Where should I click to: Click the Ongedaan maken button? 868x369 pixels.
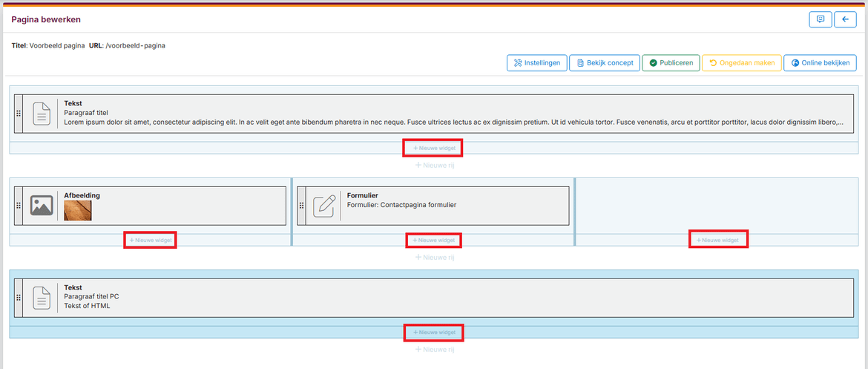click(x=741, y=63)
